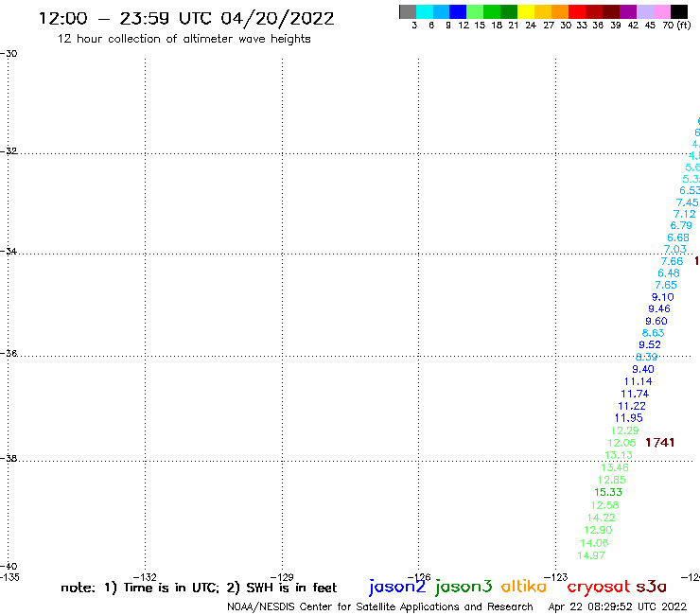Click the NOAA/NESDIS credit line
Screen dimensions: 700x615
[380, 607]
